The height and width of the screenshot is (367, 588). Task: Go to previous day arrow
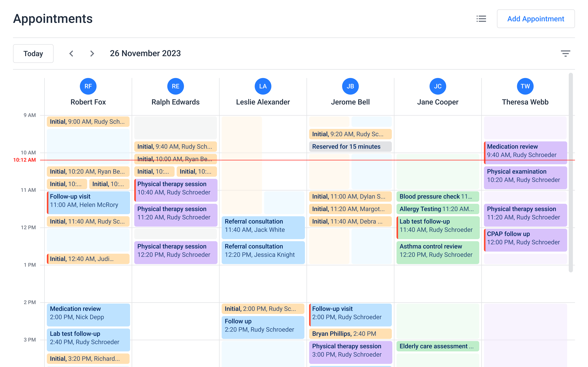tap(71, 53)
